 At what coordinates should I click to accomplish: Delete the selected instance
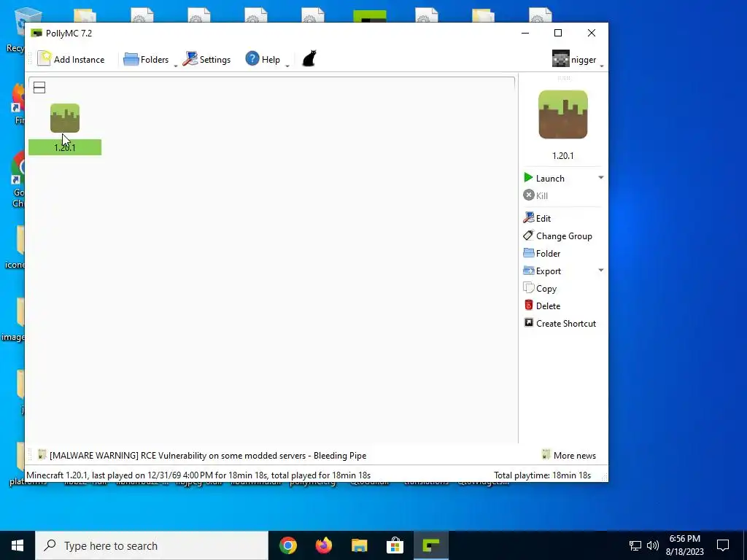coord(542,306)
